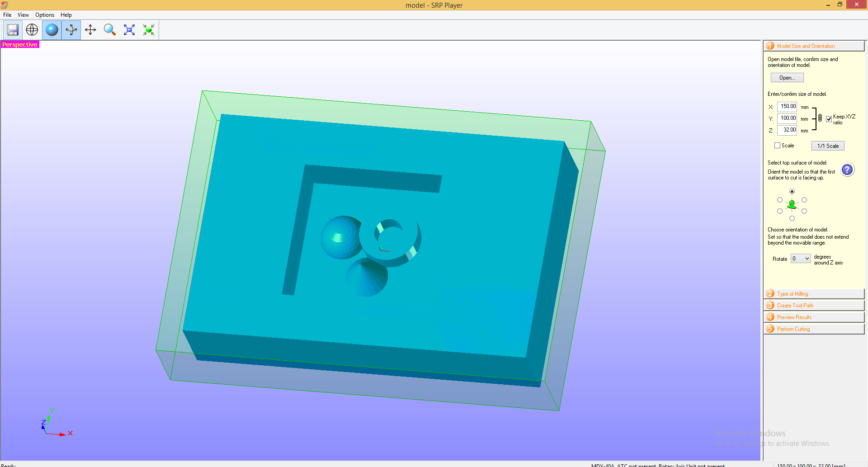Screen dimensions: 868x467
Task: Open the File menu
Action: point(7,15)
